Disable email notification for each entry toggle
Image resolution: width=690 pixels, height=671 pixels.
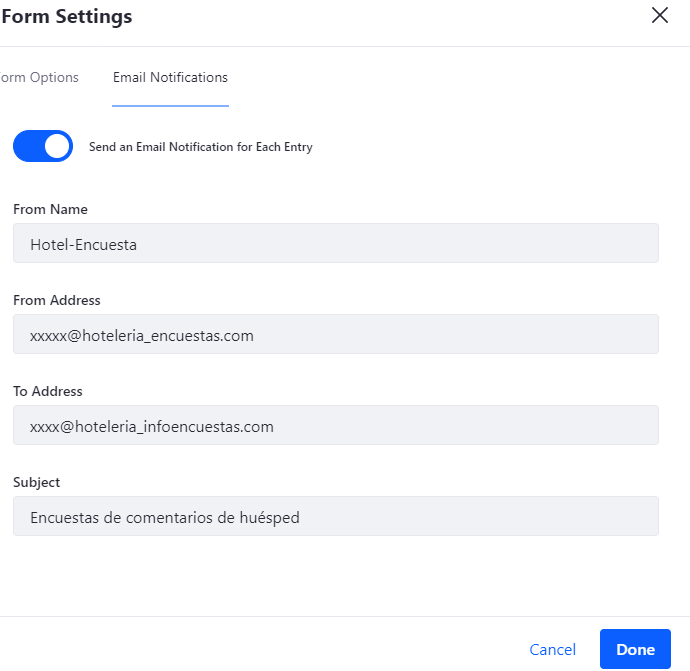pyautogui.click(x=43, y=146)
